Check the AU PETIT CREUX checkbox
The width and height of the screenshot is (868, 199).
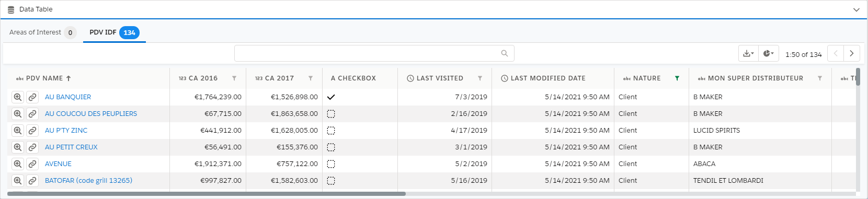coord(331,147)
